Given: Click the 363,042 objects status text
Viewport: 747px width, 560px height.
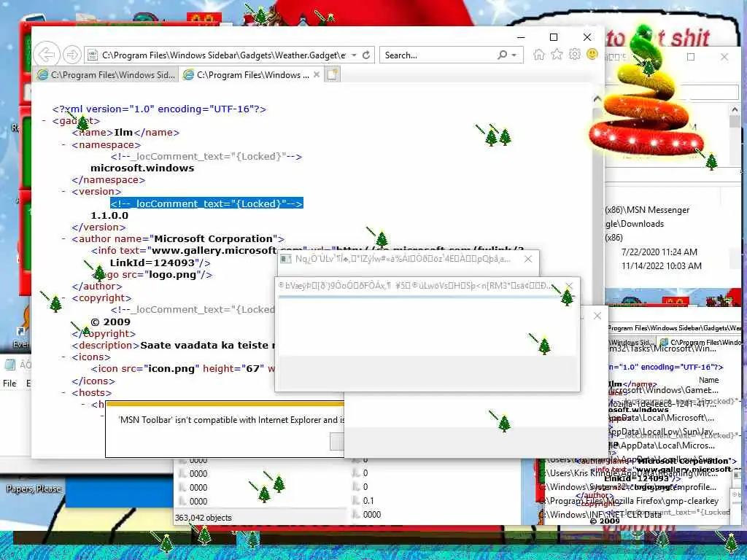Looking at the screenshot, I should click(x=204, y=518).
